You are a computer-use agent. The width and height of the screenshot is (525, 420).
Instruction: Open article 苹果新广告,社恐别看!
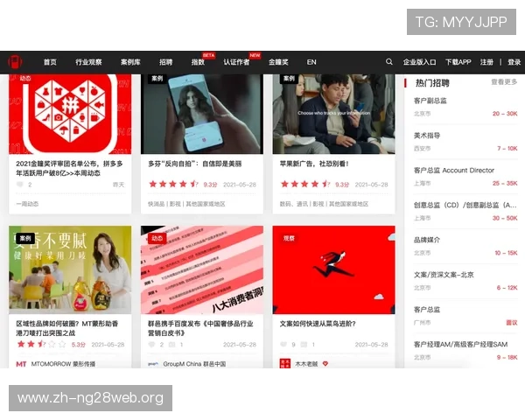pyautogui.click(x=314, y=164)
